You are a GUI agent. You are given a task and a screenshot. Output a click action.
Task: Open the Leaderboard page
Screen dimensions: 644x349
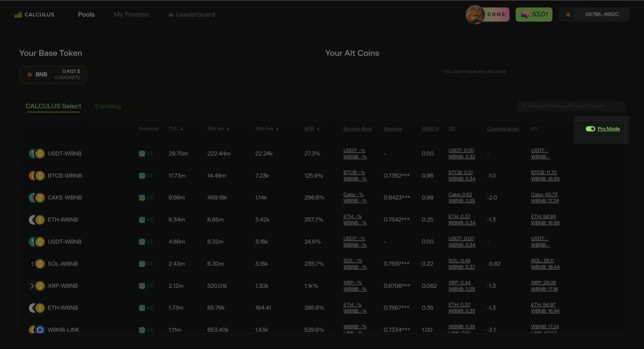(x=192, y=14)
